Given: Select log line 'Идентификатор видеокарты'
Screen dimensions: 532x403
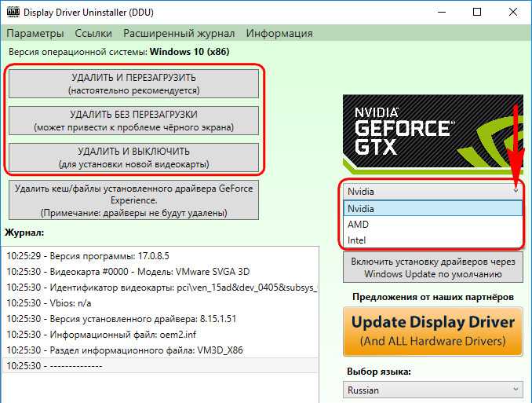Looking at the screenshot, I should coord(160,288).
